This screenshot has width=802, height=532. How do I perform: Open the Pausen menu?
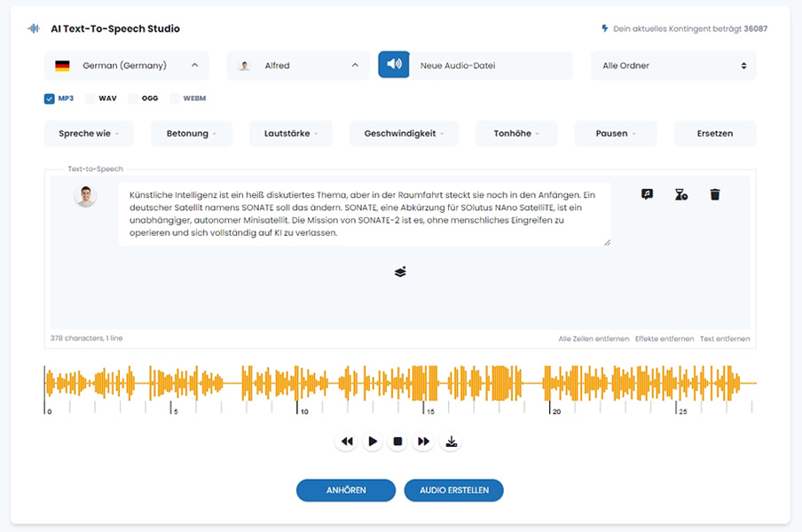coord(615,134)
